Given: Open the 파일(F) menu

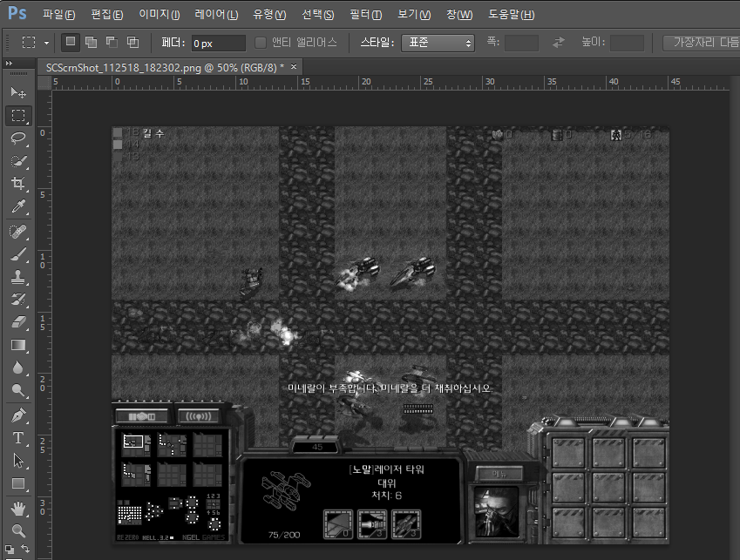Looking at the screenshot, I should (59, 15).
